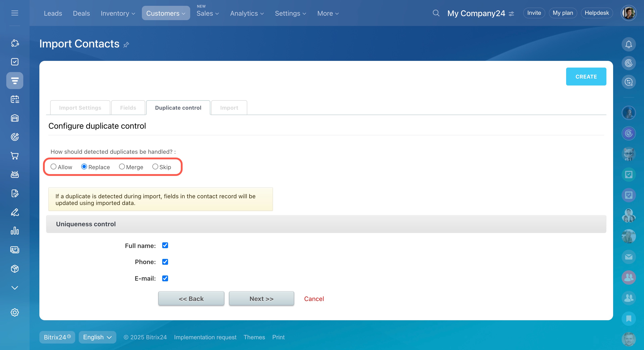Open the settings gear sidebar icon

pyautogui.click(x=15, y=312)
